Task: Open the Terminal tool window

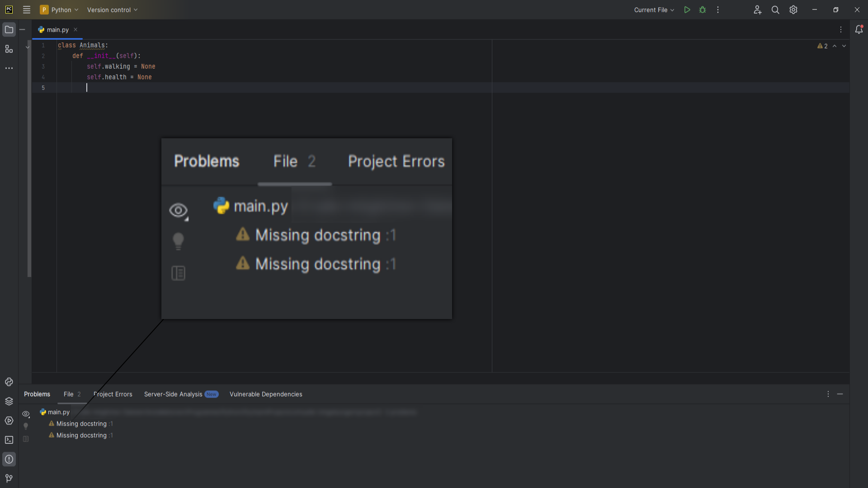Action: (x=9, y=440)
